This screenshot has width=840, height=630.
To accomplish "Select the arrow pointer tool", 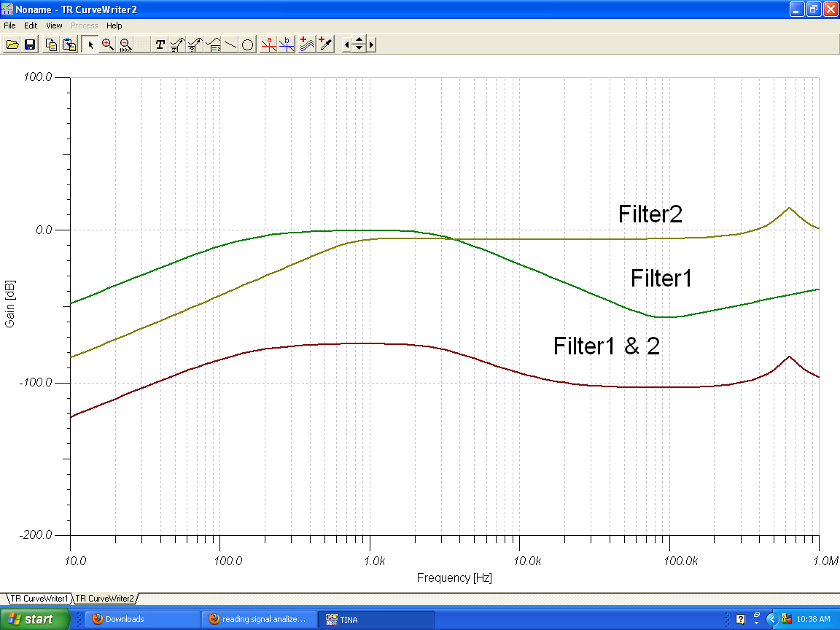I will coord(90,44).
